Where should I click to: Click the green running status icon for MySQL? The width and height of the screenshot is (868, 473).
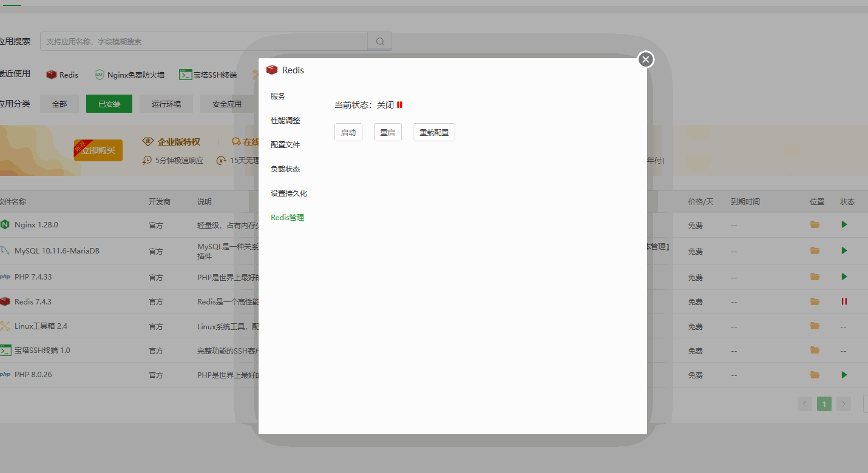844,250
